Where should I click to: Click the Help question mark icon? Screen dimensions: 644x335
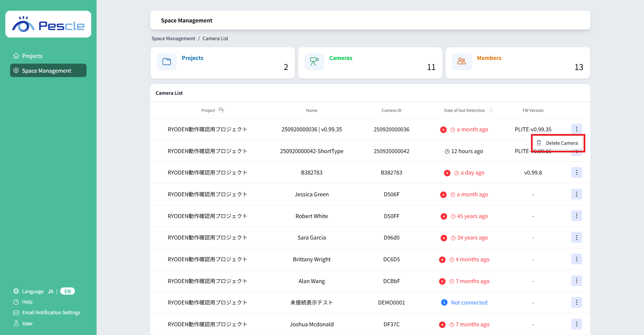[x=16, y=302]
